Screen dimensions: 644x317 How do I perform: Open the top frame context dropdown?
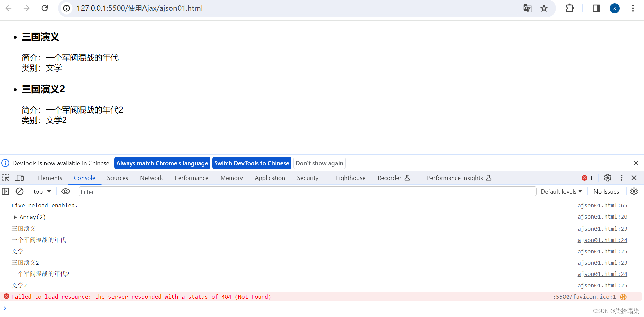[41, 191]
